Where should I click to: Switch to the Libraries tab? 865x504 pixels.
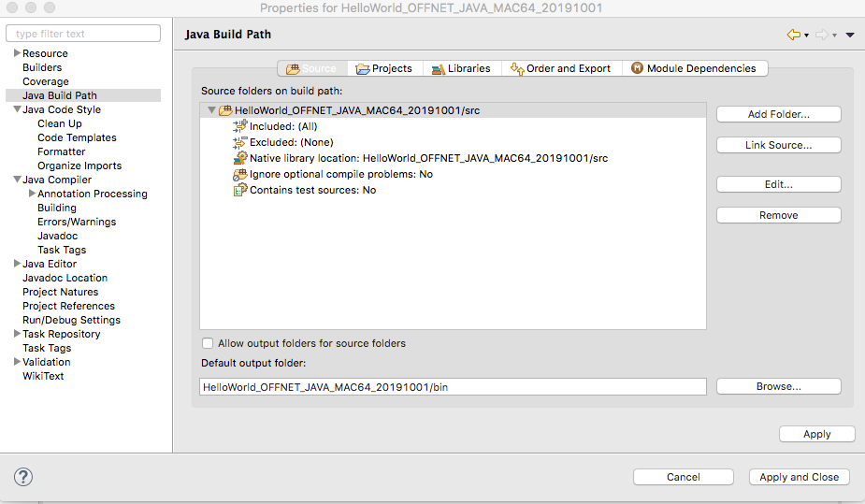pos(462,68)
